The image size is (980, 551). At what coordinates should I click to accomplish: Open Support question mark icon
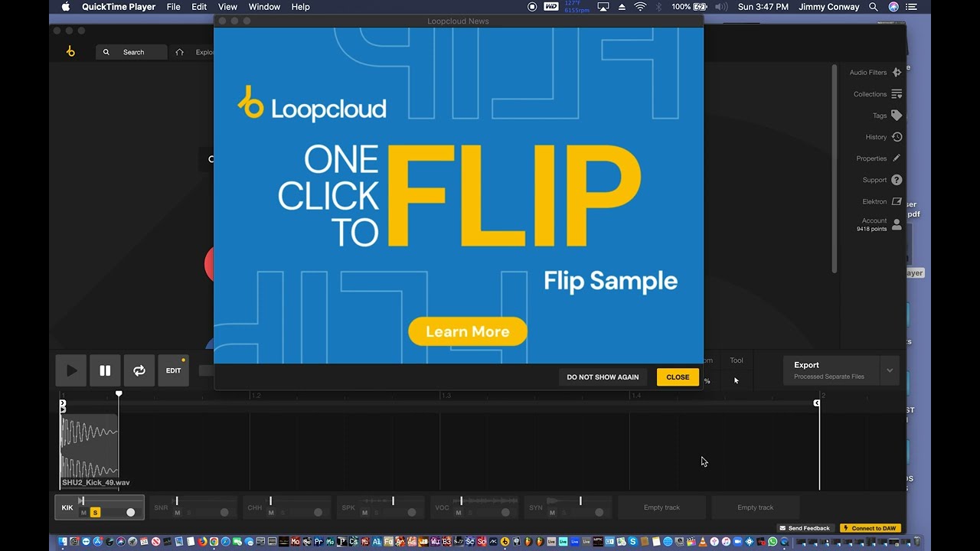click(x=897, y=180)
